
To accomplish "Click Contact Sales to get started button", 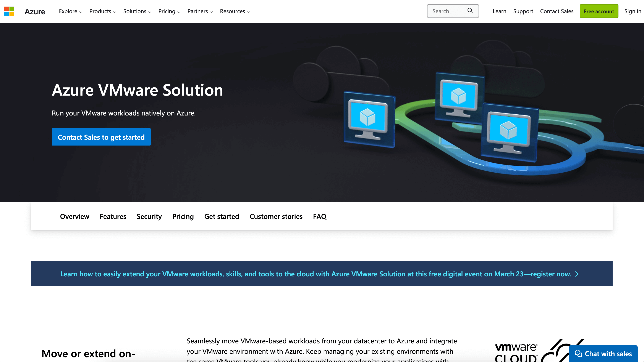I will click(x=101, y=137).
